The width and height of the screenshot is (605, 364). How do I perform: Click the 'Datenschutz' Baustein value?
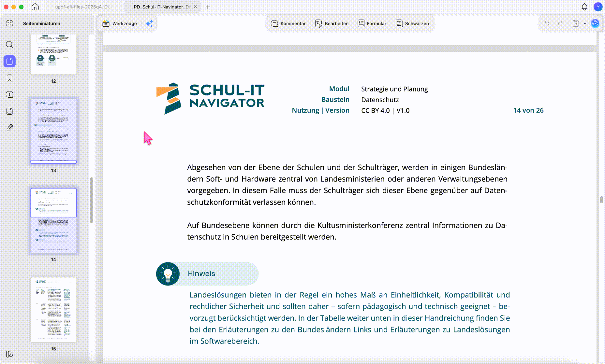pyautogui.click(x=380, y=100)
